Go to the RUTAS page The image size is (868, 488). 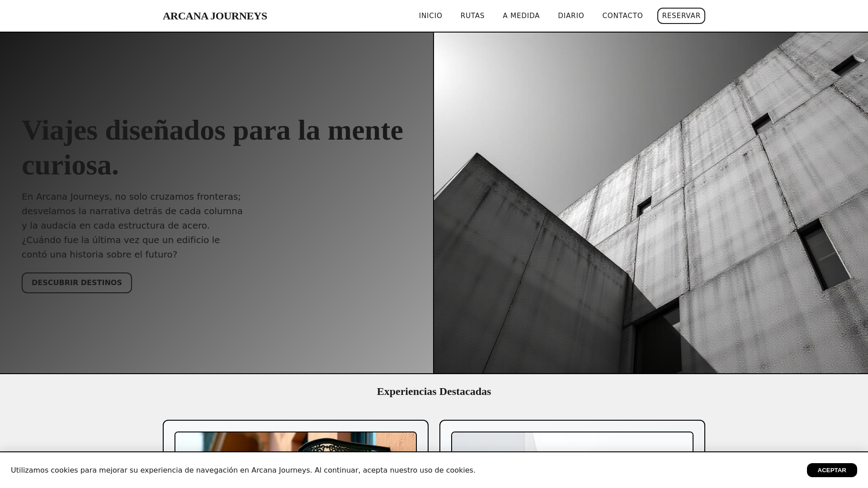click(472, 16)
